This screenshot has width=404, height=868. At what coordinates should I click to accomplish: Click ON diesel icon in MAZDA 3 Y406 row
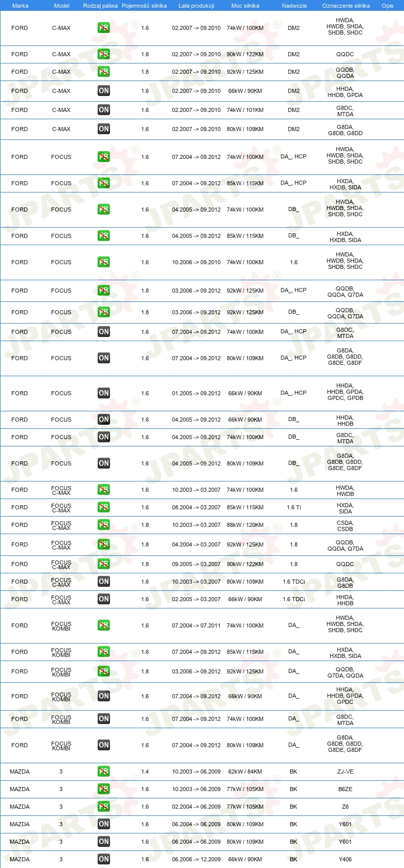tap(104, 859)
